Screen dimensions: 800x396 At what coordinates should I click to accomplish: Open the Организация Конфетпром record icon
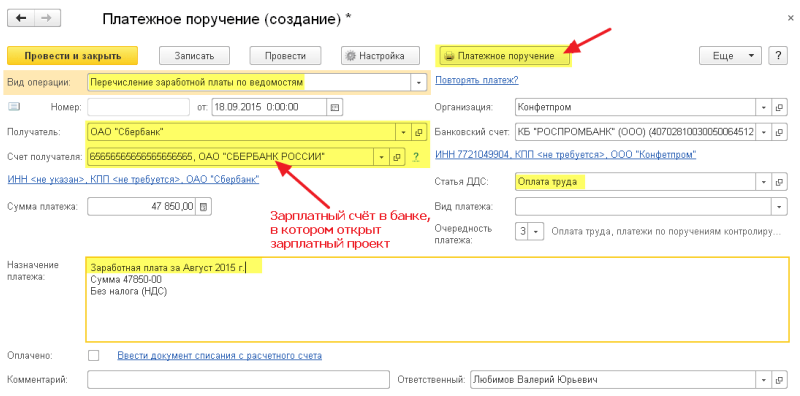[x=779, y=108]
